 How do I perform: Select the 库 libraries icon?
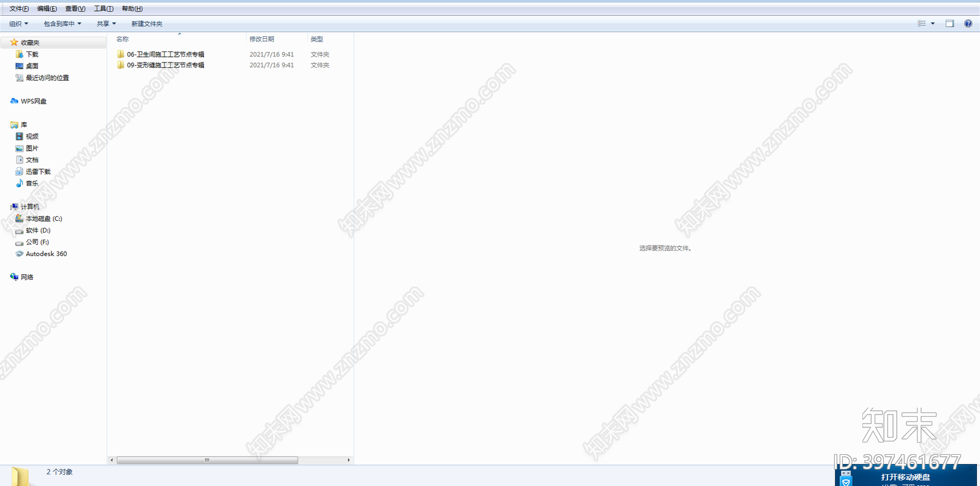(x=14, y=125)
